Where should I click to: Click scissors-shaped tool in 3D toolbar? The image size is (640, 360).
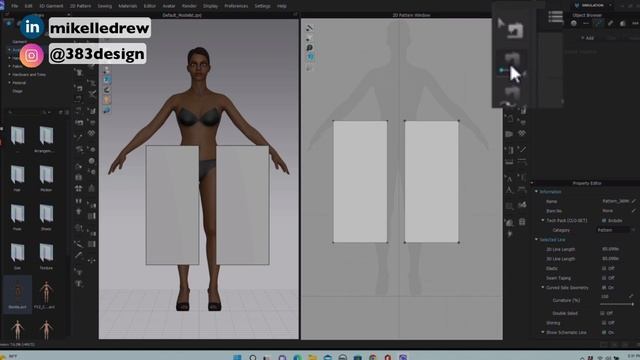(x=92, y=94)
